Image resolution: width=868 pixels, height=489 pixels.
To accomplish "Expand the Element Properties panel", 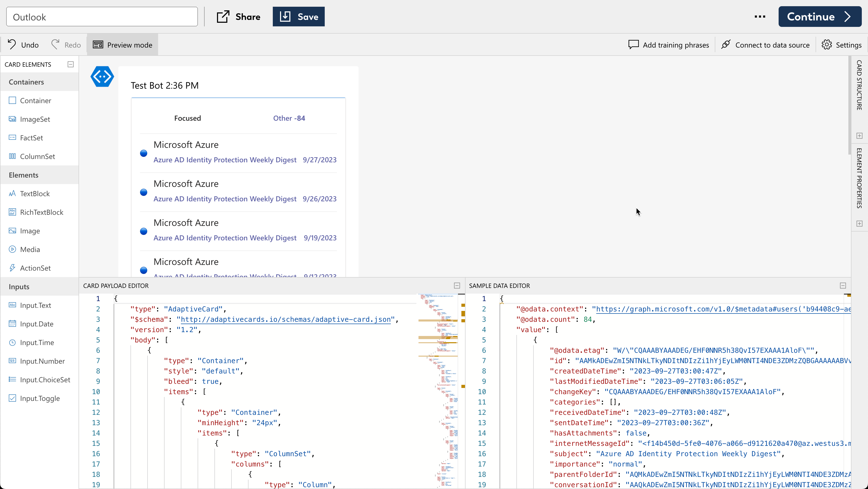I will (859, 224).
